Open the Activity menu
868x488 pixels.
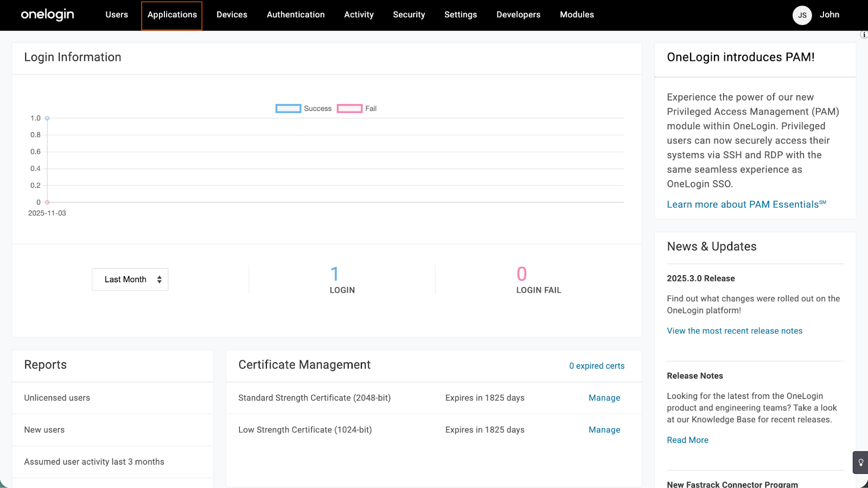359,15
